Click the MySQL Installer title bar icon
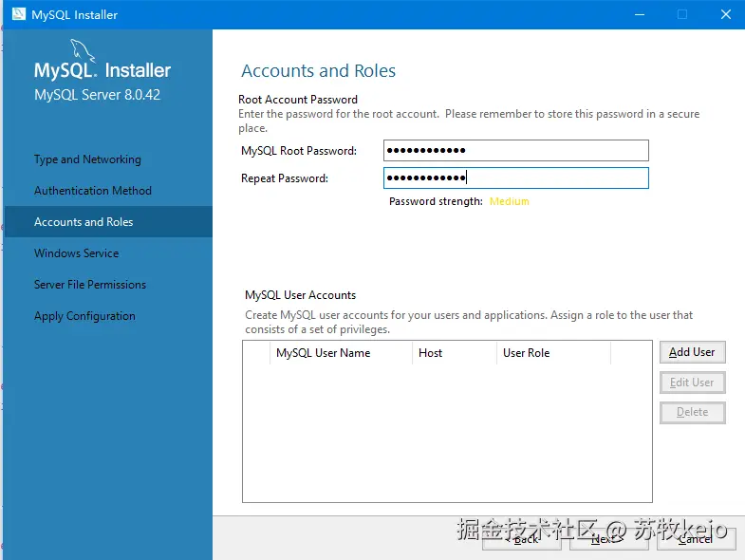This screenshot has width=745, height=560. tap(19, 14)
